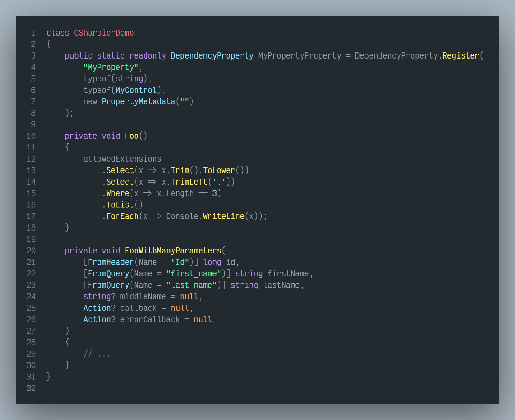Select the 'class' keyword on line 1
Image resolution: width=515 pixels, height=420 pixels.
pos(58,33)
